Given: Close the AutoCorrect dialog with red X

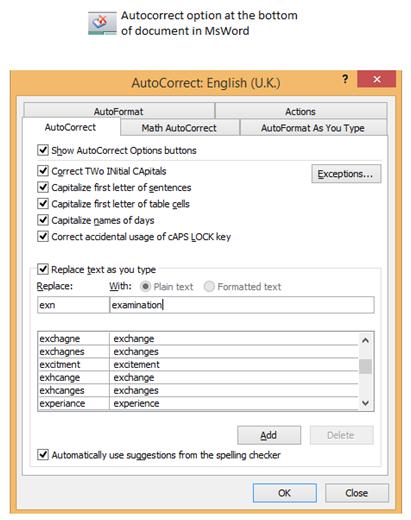Looking at the screenshot, I should pos(377,79).
